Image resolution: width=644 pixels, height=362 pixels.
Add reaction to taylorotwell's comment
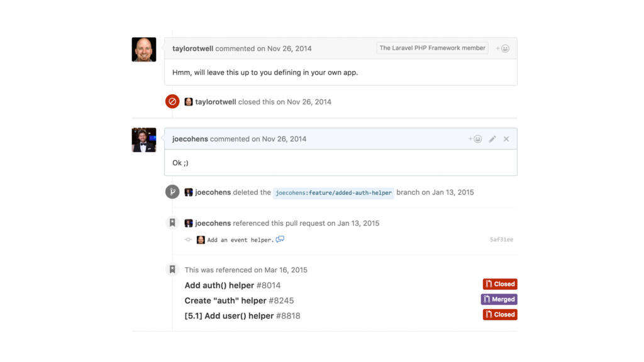pos(502,48)
